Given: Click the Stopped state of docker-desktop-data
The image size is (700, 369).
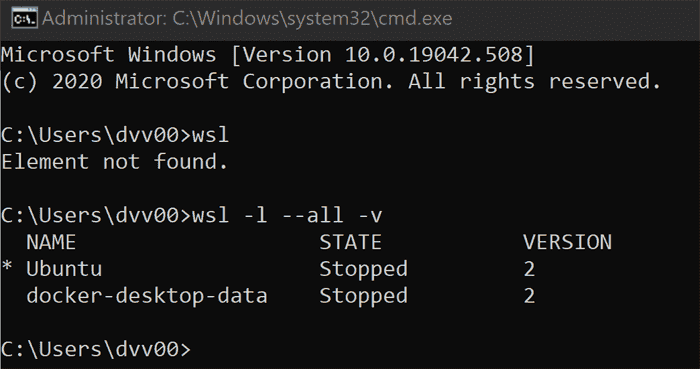Looking at the screenshot, I should coord(363,296).
